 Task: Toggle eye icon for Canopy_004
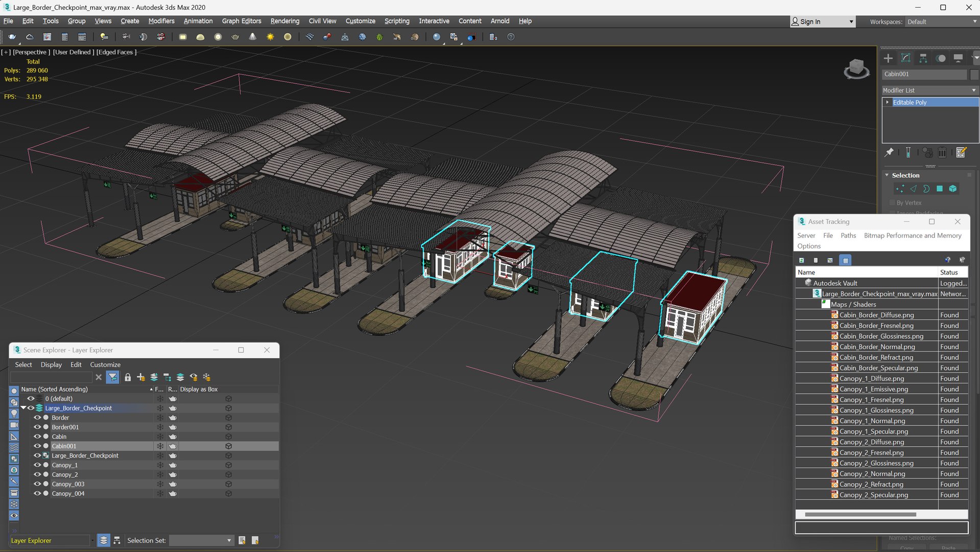[37, 494]
